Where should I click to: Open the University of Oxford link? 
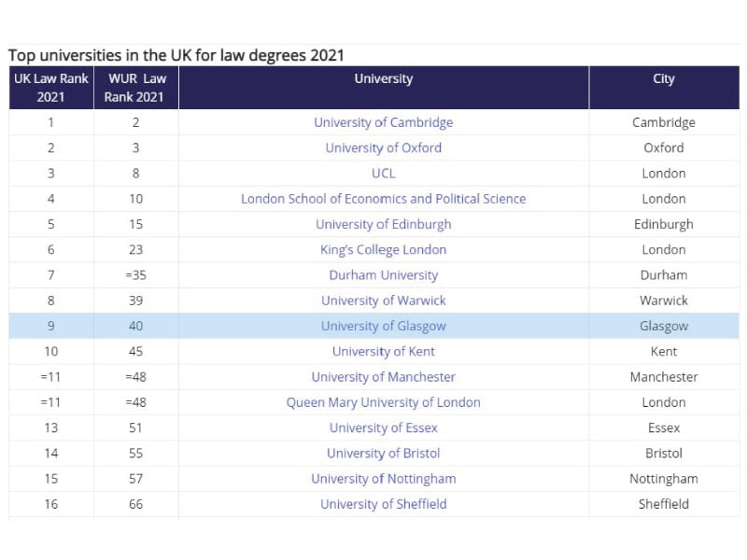383,147
